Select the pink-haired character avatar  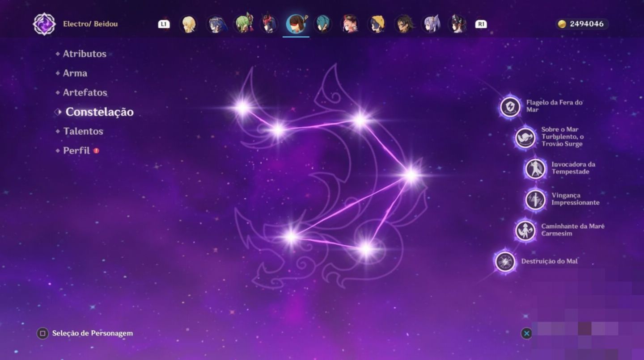(x=350, y=24)
